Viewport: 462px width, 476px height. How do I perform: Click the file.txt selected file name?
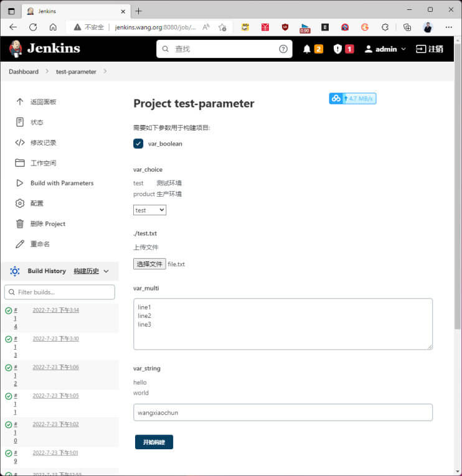pyautogui.click(x=176, y=264)
